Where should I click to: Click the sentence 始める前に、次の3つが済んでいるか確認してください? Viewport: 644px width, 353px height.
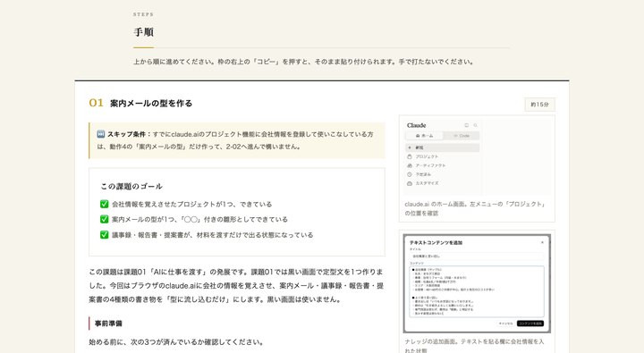coord(176,342)
